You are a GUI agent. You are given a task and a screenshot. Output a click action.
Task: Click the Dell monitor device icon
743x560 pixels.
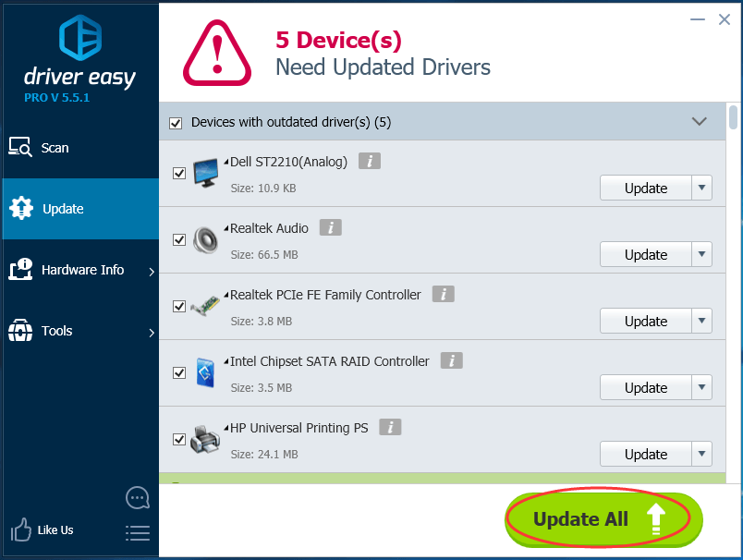[x=206, y=174]
